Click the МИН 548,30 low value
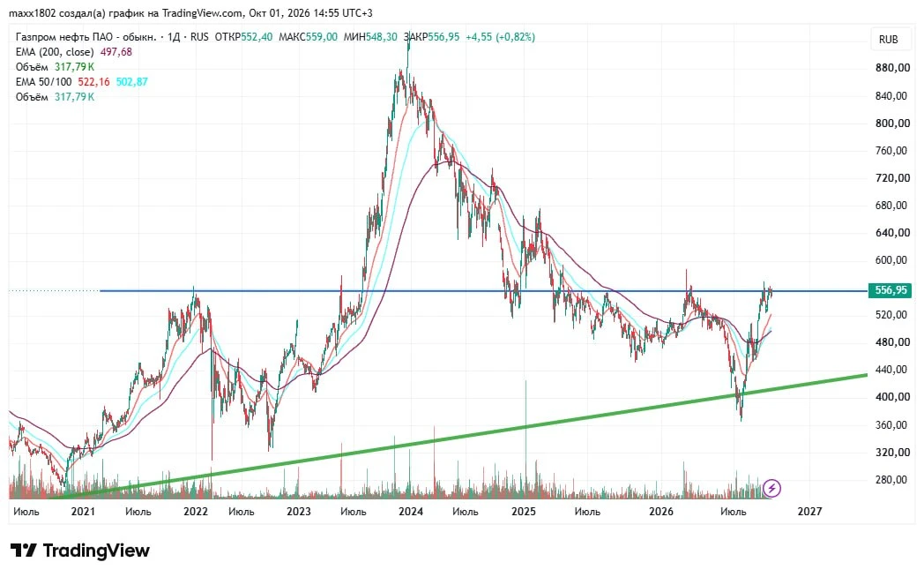 tap(370, 37)
